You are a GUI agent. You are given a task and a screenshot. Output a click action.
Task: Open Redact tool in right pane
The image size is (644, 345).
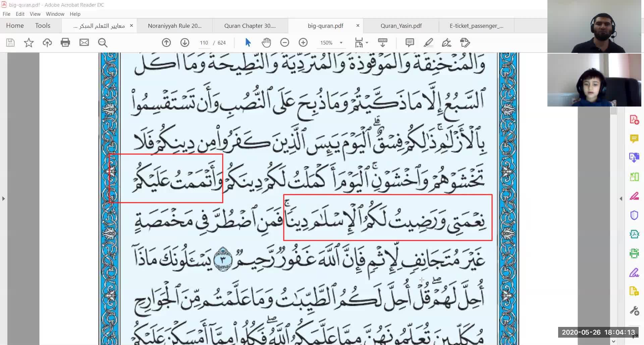click(634, 196)
